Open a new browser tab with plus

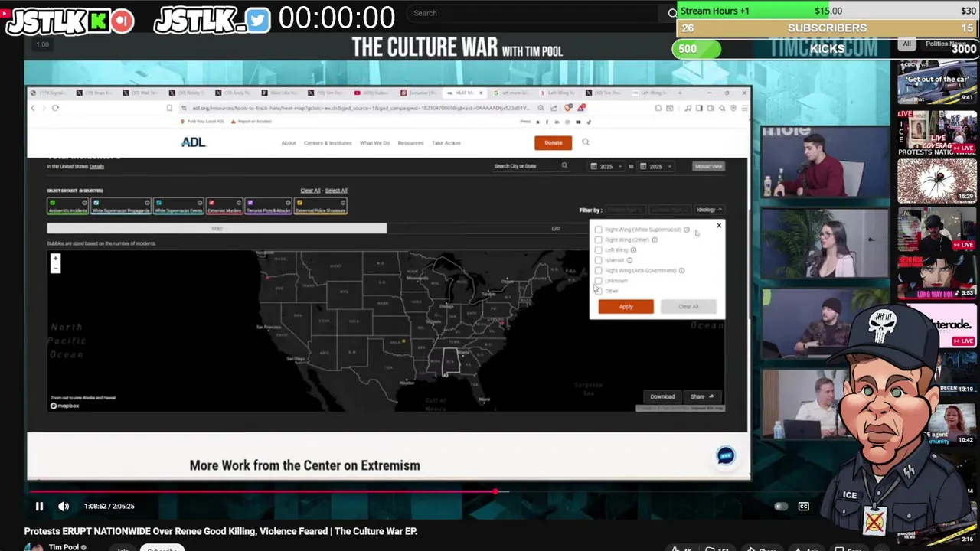(678, 93)
